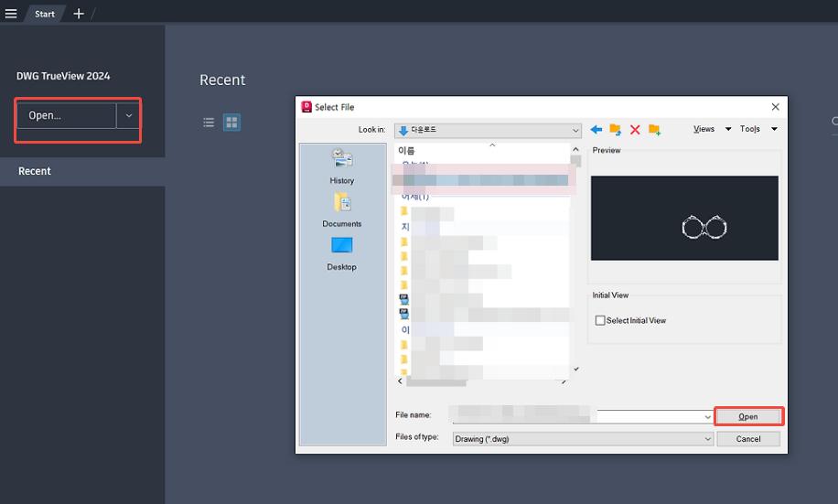Cancel the Select File dialog
The width and height of the screenshot is (838, 504).
click(x=748, y=439)
